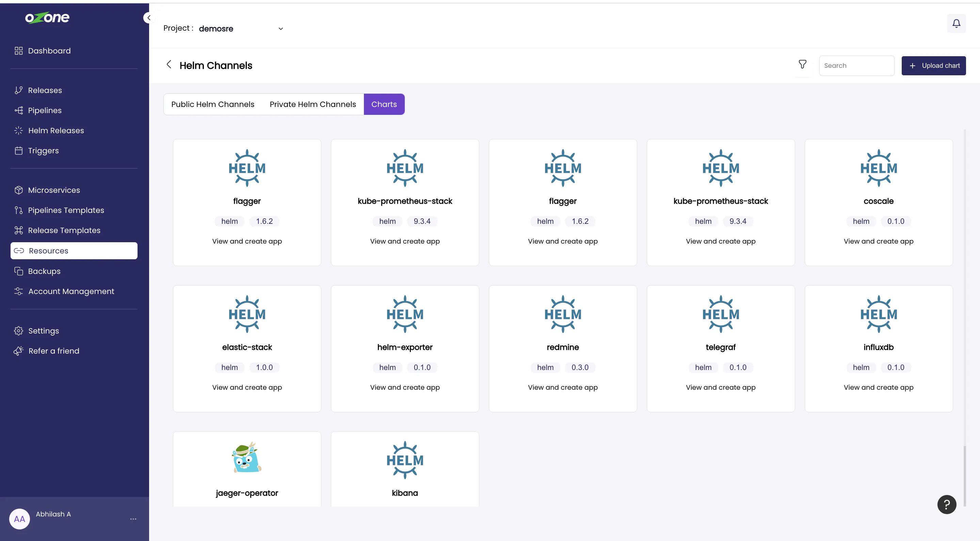Click the Dashboard grid icon in sidebar
The height and width of the screenshot is (541, 980).
tap(19, 51)
